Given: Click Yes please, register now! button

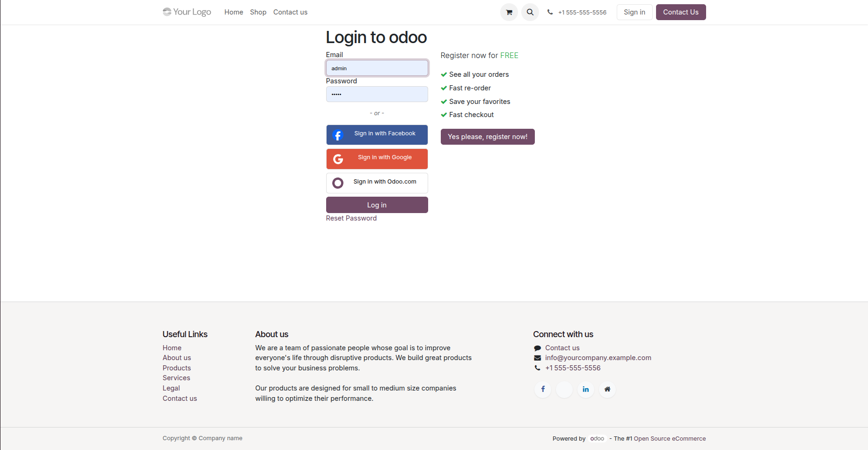Looking at the screenshot, I should 488,137.
